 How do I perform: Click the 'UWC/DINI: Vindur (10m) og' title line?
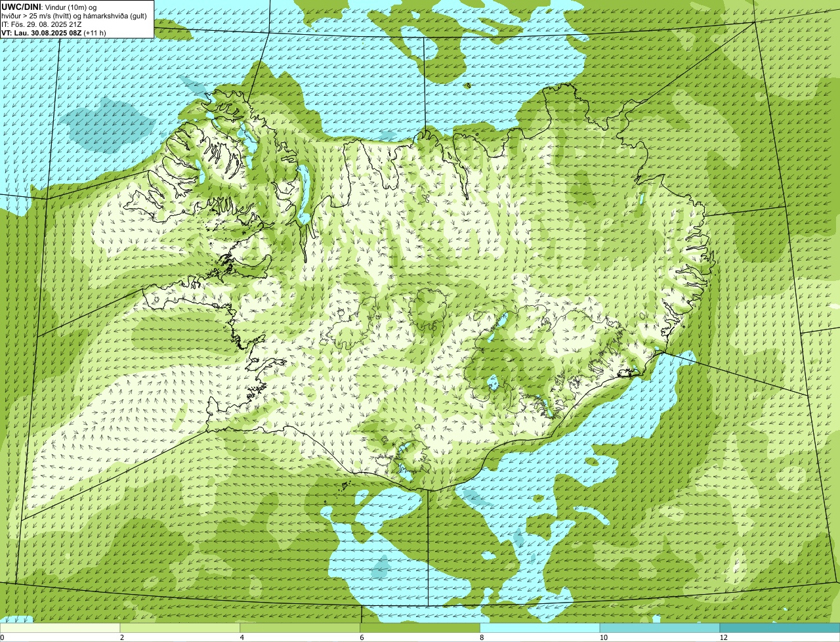coord(49,7)
